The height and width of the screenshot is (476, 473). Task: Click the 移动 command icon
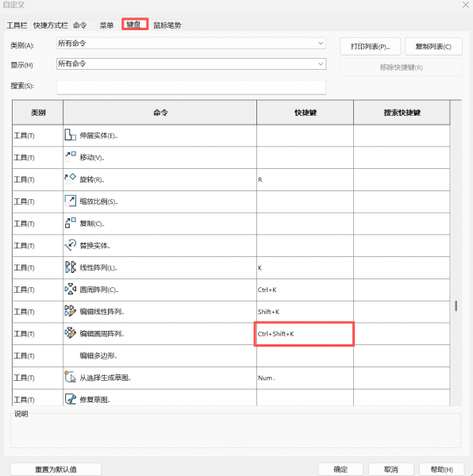click(70, 157)
